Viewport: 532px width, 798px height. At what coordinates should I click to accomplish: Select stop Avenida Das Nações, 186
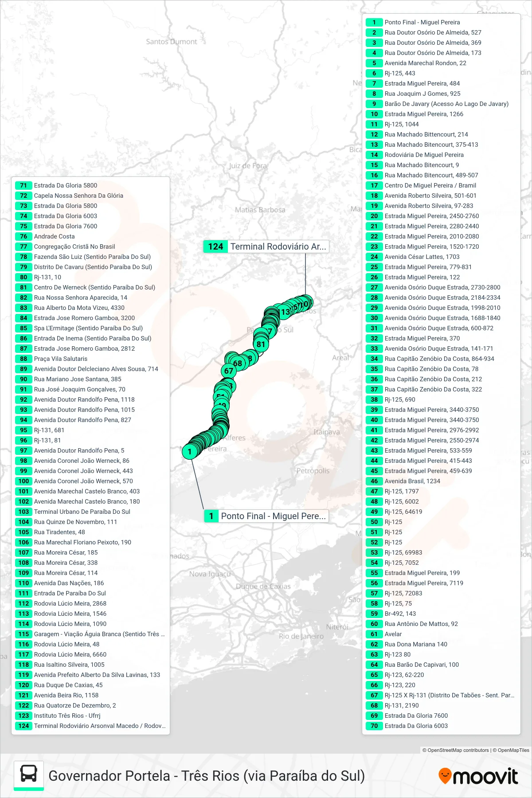pyautogui.click(x=60, y=583)
